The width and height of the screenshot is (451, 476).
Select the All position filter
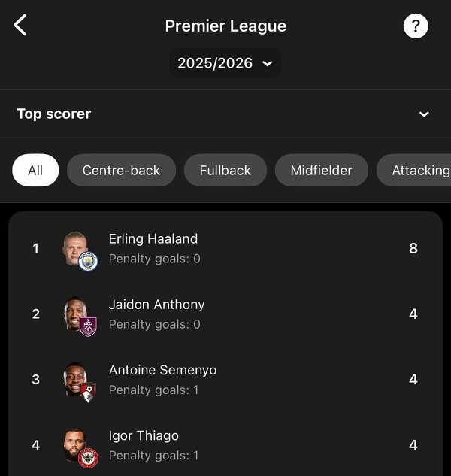35,171
